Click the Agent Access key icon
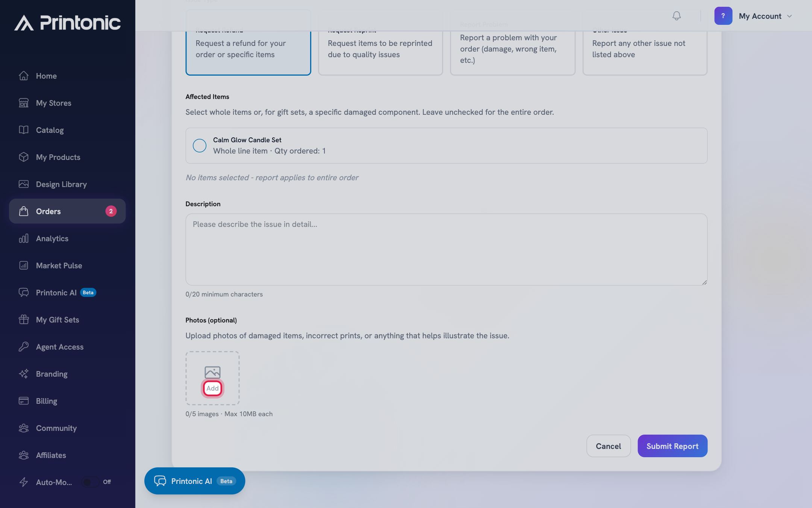812x508 pixels. coord(24,347)
